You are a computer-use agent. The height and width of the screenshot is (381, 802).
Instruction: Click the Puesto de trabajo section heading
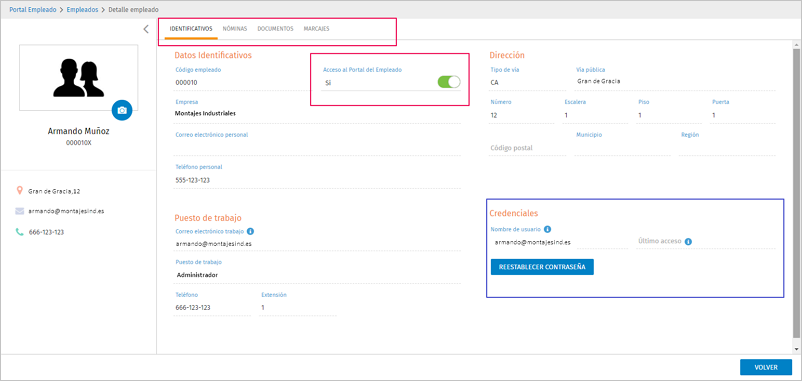208,218
